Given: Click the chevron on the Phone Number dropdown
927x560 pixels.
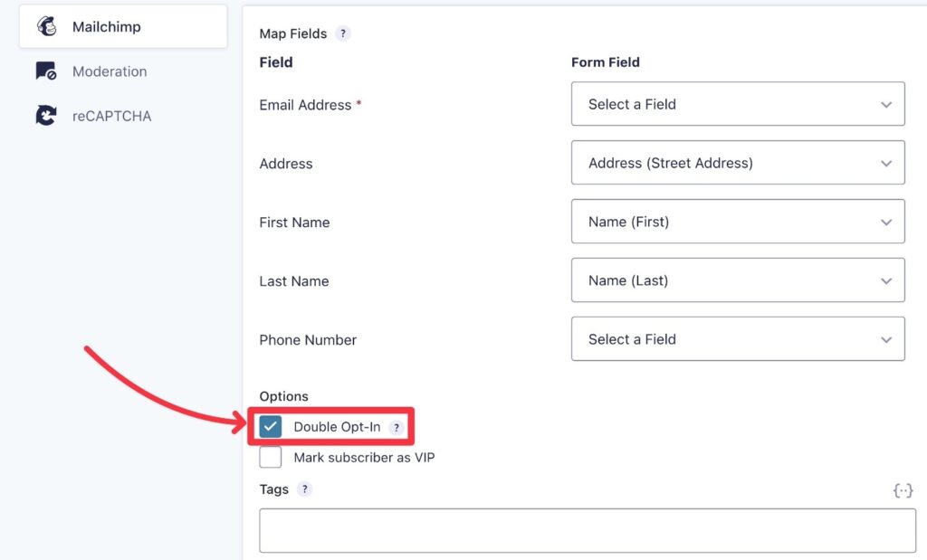Looking at the screenshot, I should (x=886, y=339).
